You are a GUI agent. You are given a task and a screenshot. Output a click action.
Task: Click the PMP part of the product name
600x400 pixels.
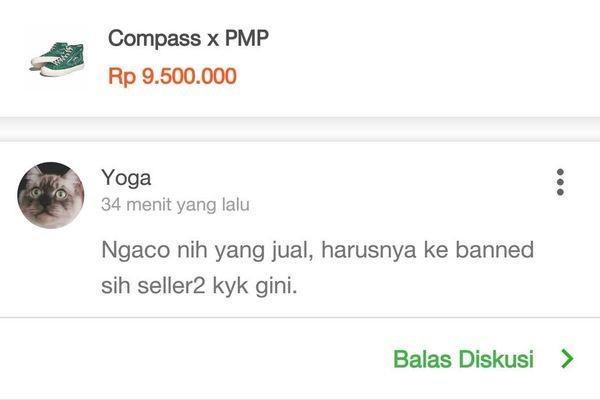click(247, 38)
